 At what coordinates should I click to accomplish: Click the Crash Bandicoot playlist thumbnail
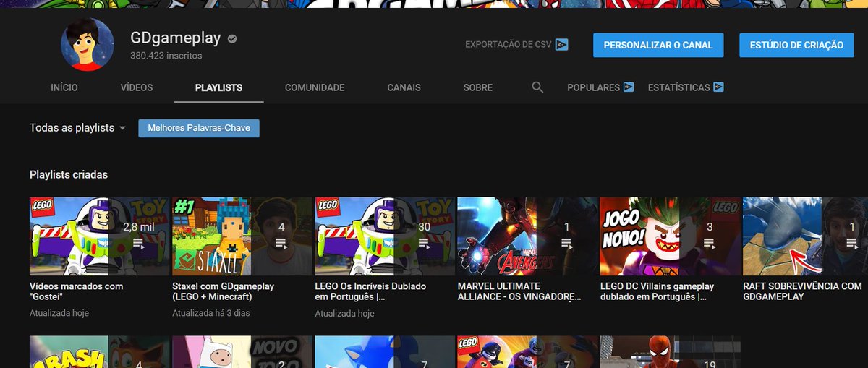[x=100, y=351]
